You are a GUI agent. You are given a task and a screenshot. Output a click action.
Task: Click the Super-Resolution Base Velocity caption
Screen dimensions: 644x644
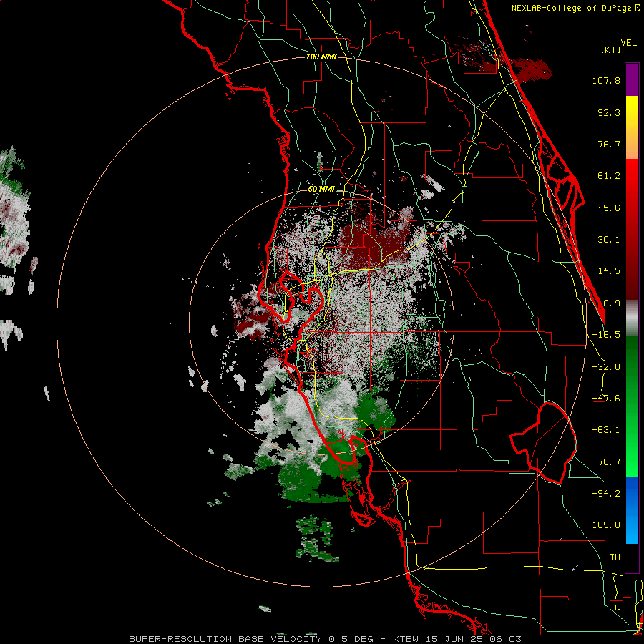pyautogui.click(x=326, y=639)
